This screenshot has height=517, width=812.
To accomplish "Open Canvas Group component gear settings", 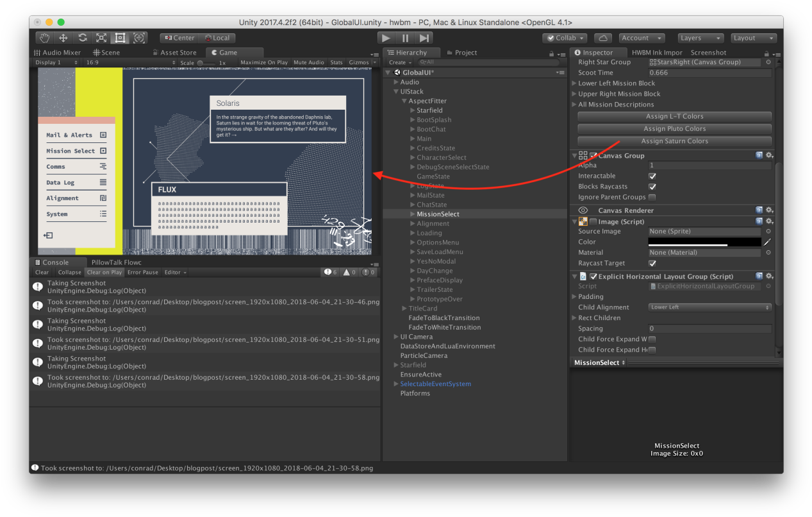I will 769,155.
